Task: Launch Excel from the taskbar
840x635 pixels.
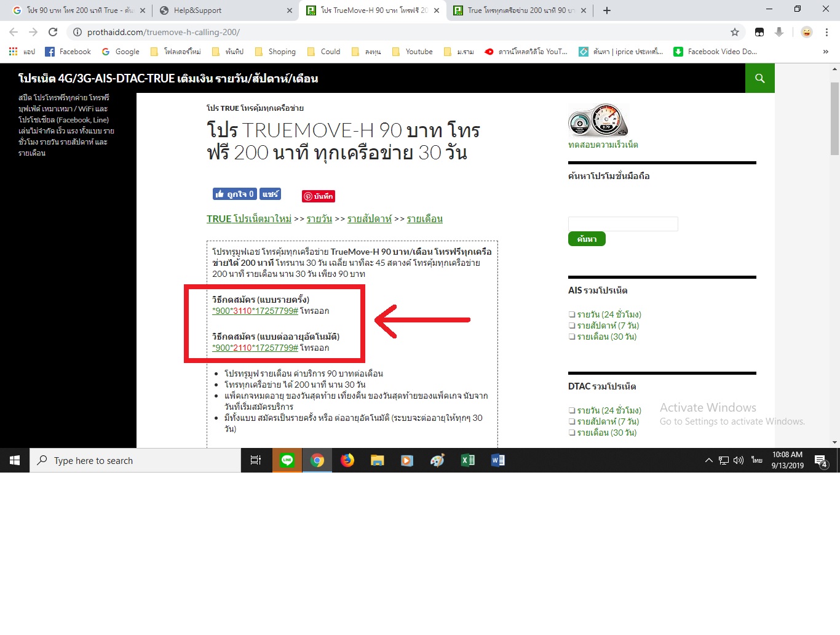Action: (467, 460)
